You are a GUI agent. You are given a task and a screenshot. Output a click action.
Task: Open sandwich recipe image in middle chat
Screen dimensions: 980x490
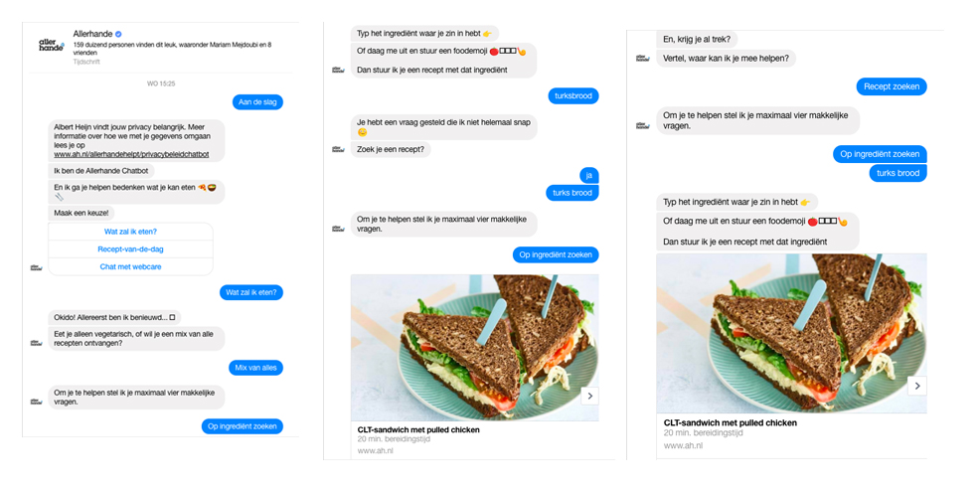point(474,348)
